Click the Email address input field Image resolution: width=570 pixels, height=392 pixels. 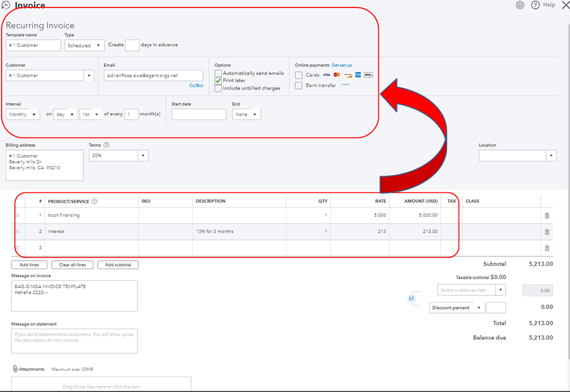point(153,76)
